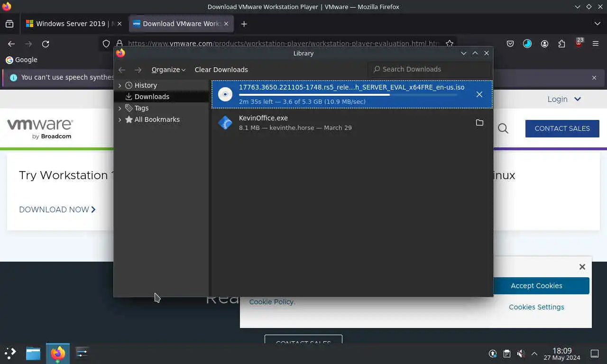607x364 pixels.
Task: Open the KDE application launcher
Action: [x=10, y=353]
